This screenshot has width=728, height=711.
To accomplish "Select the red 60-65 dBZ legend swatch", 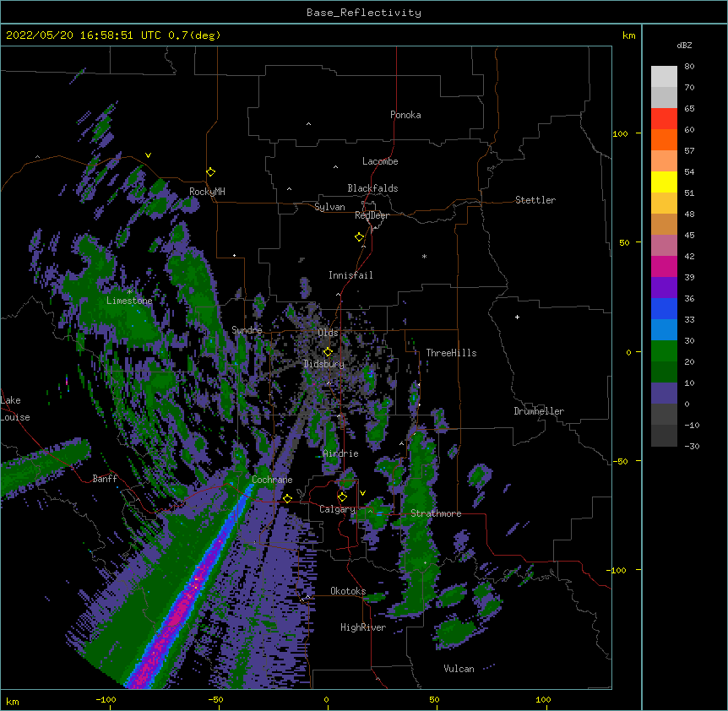I will [x=664, y=118].
